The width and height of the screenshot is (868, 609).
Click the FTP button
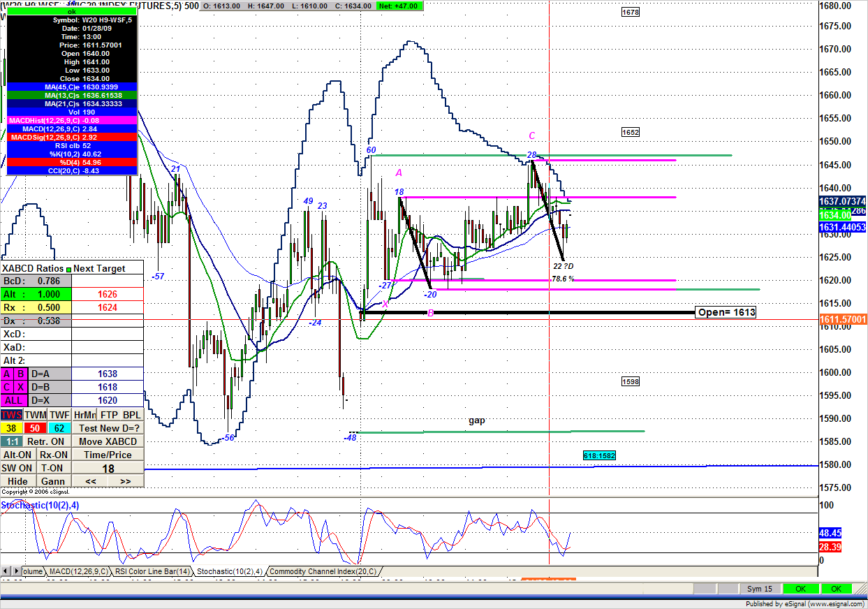(x=110, y=415)
